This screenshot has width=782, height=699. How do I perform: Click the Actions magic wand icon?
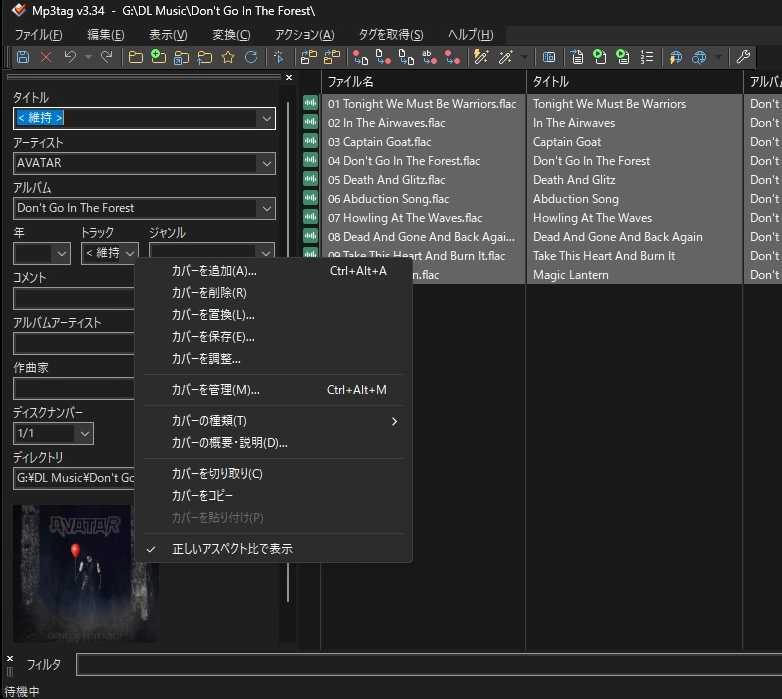pyautogui.click(x=505, y=57)
